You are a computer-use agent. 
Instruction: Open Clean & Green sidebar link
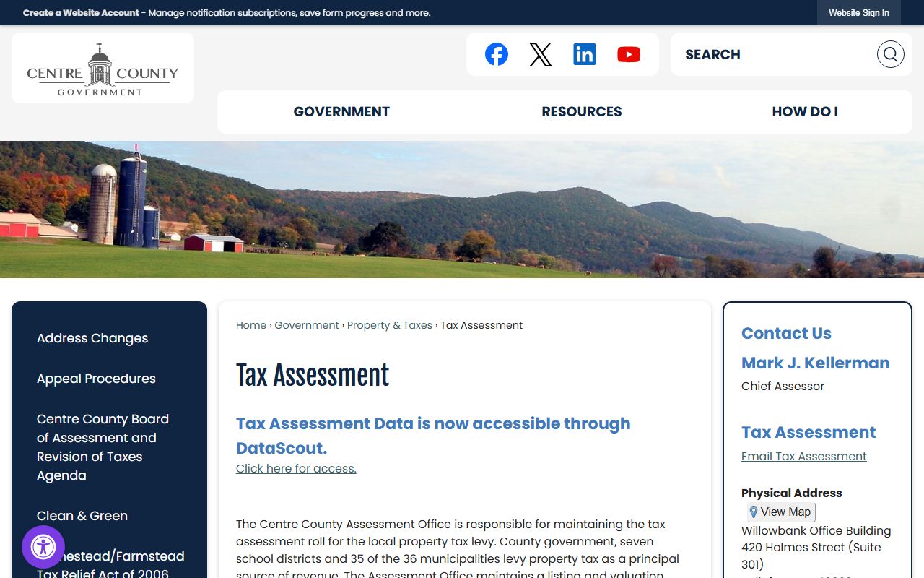[82, 516]
